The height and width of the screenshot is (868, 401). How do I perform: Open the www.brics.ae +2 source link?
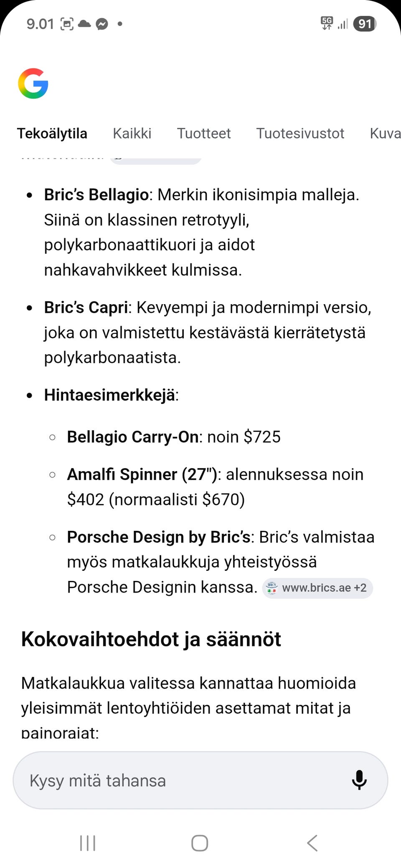317,588
